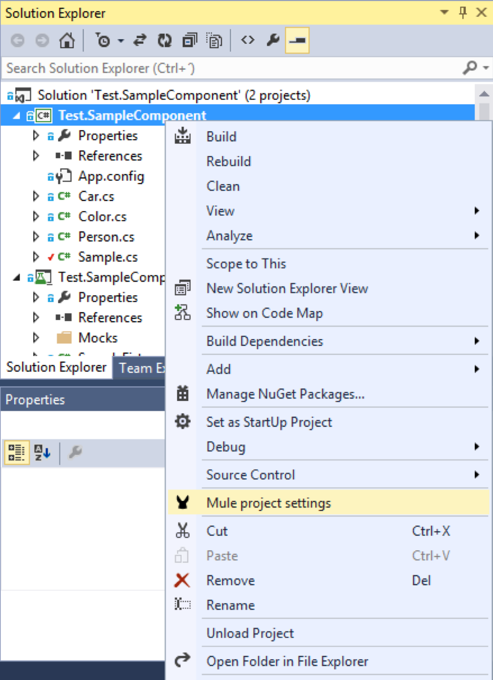Expand Properties under Test.SampleComponent project
The height and width of the screenshot is (680, 493).
point(36,136)
